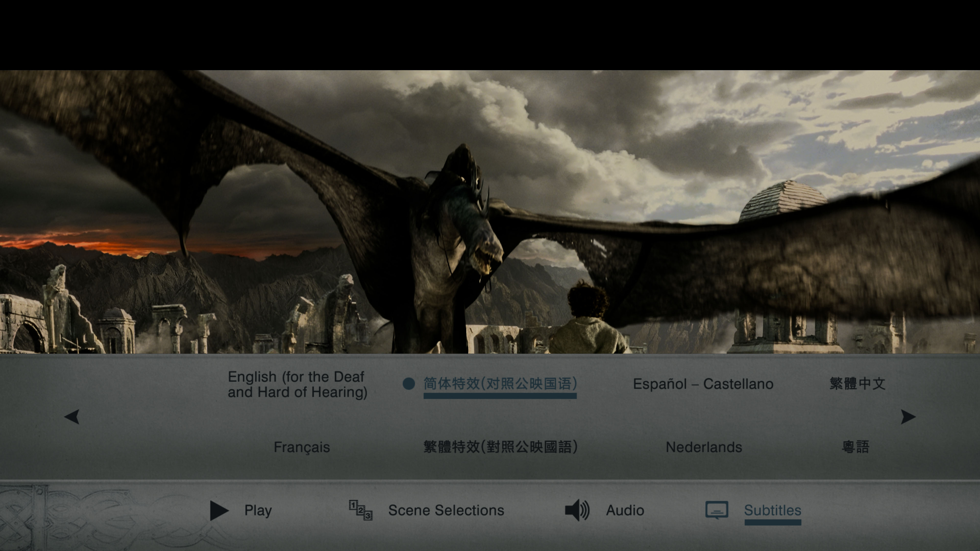Image resolution: width=980 pixels, height=551 pixels.
Task: Open the Audio menu
Action: click(x=625, y=510)
